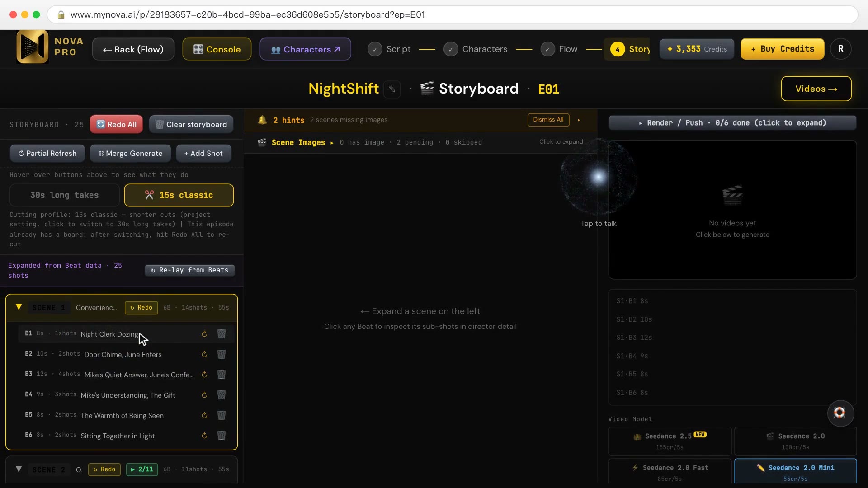Image resolution: width=868 pixels, height=488 pixels.
Task: Delete beat B2 Door Chime, June Enters
Action: (222, 354)
